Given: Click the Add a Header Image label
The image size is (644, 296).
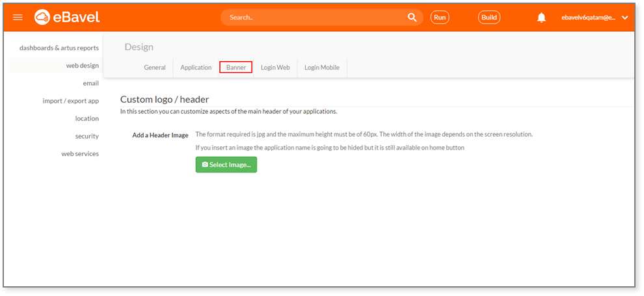Looking at the screenshot, I should (x=160, y=135).
